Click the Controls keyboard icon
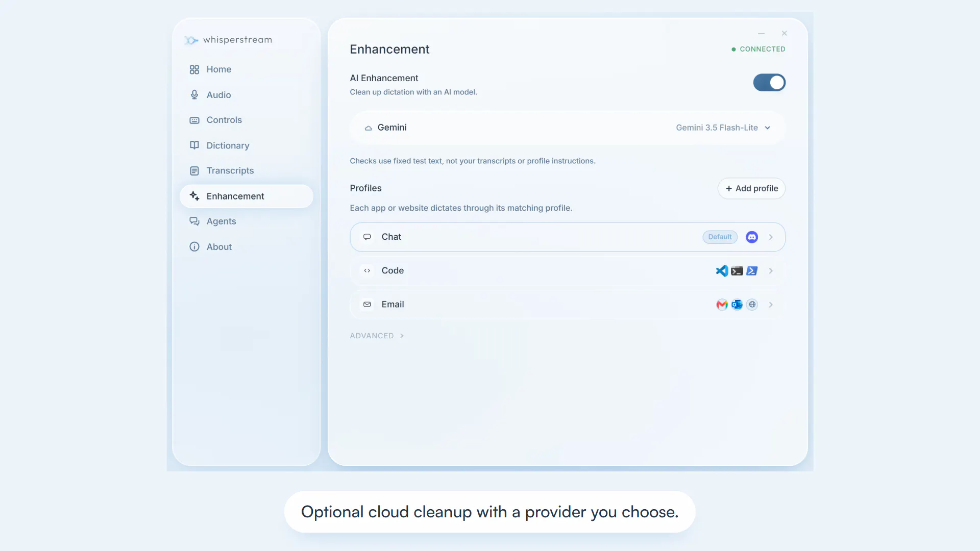 tap(194, 120)
